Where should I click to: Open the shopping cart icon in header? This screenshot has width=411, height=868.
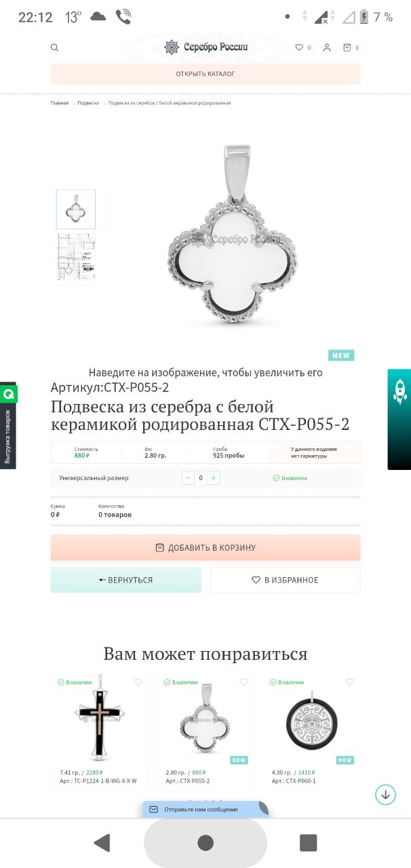click(347, 47)
